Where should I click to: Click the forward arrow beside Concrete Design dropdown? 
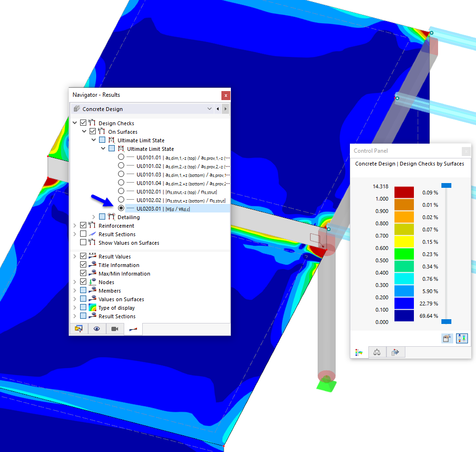pos(225,109)
